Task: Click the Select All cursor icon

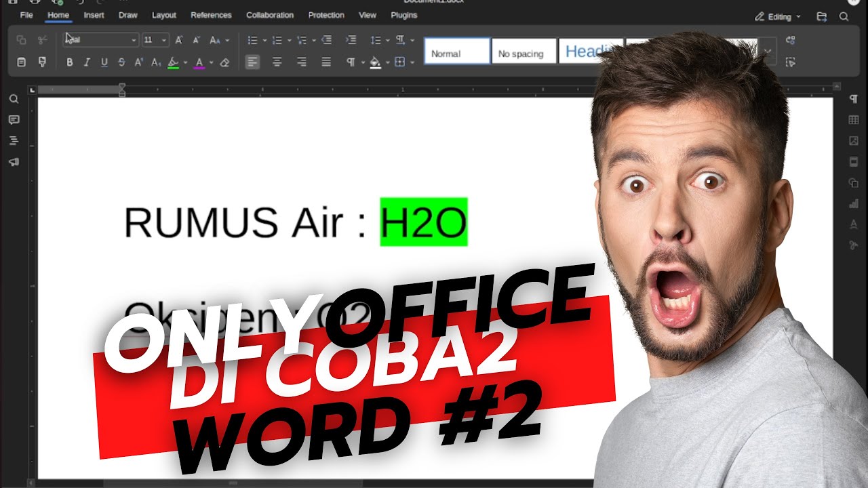Action: (x=790, y=62)
